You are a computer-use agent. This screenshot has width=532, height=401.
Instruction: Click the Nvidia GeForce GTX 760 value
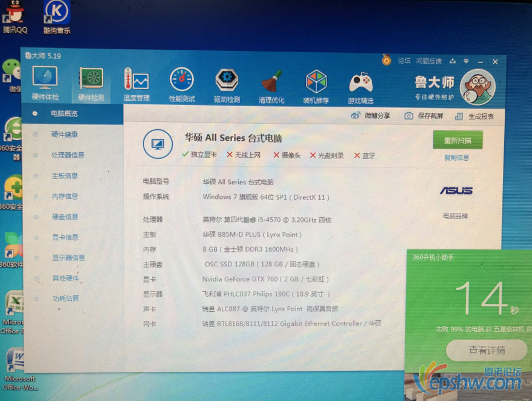point(265,279)
